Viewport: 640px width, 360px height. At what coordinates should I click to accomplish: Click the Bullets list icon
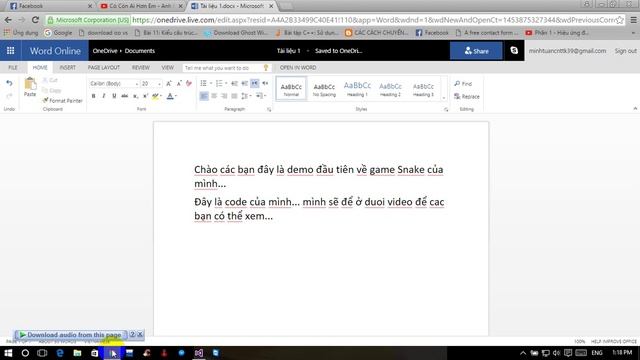click(203, 83)
